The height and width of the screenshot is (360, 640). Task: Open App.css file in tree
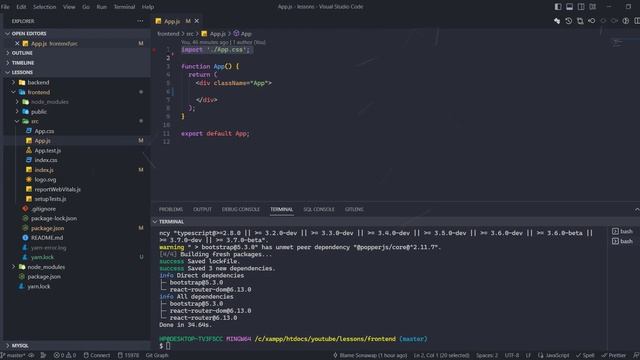[x=44, y=131]
